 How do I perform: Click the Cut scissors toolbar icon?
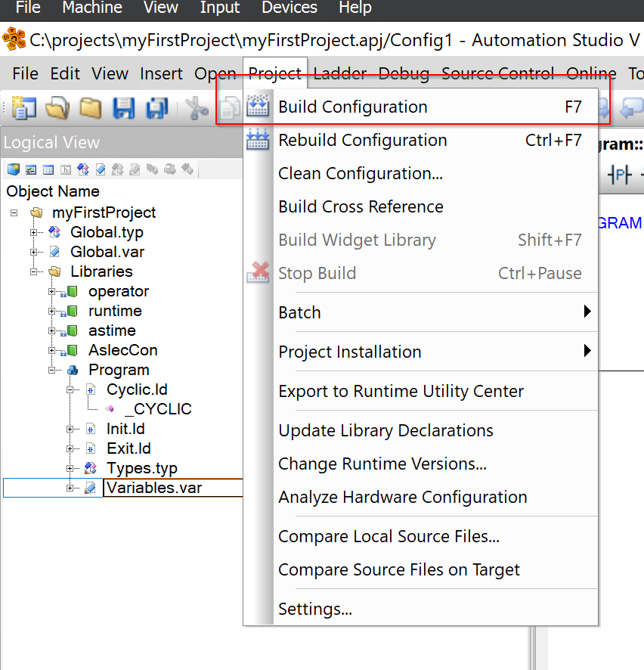(x=197, y=107)
